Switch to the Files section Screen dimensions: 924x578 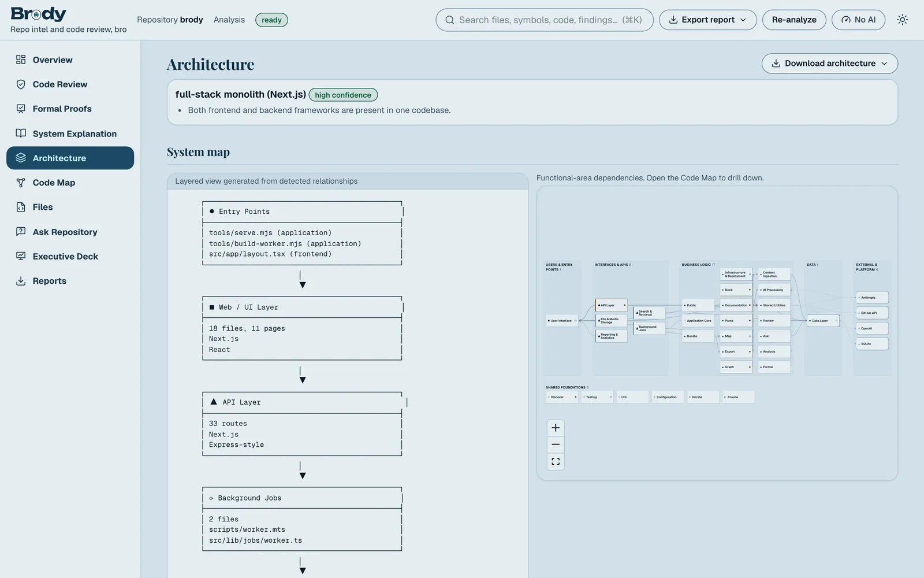click(70, 207)
